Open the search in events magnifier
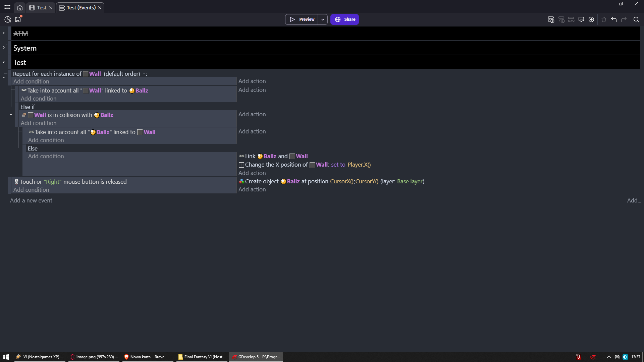Image resolution: width=644 pixels, height=362 pixels. pyautogui.click(x=636, y=19)
